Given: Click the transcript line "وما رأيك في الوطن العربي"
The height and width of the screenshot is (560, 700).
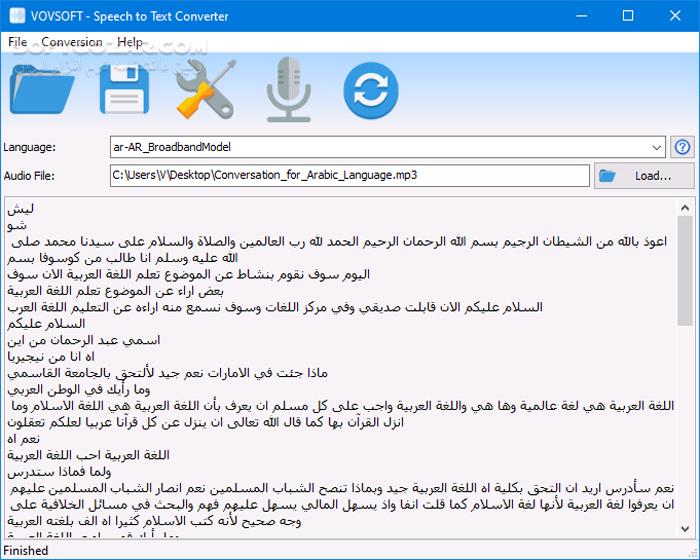Looking at the screenshot, I should [79, 389].
